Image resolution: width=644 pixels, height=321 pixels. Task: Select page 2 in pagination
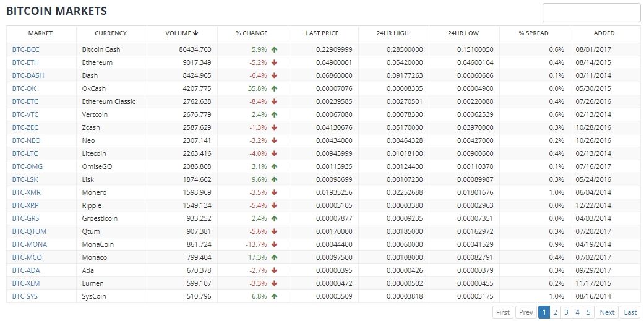click(x=556, y=313)
